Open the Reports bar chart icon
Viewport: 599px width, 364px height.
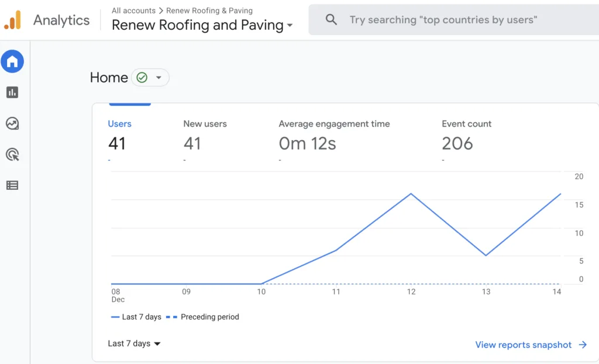[x=12, y=92]
